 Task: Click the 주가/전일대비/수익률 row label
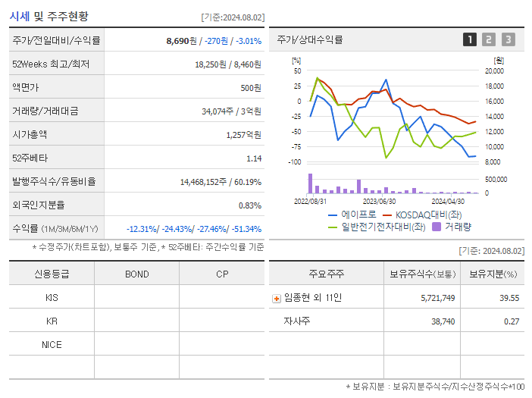tap(56, 40)
